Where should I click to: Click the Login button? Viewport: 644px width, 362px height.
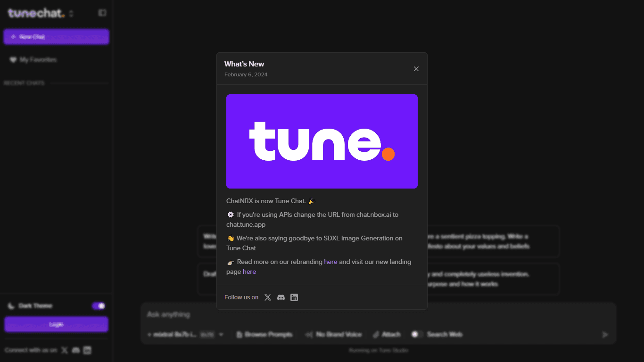[56, 324]
